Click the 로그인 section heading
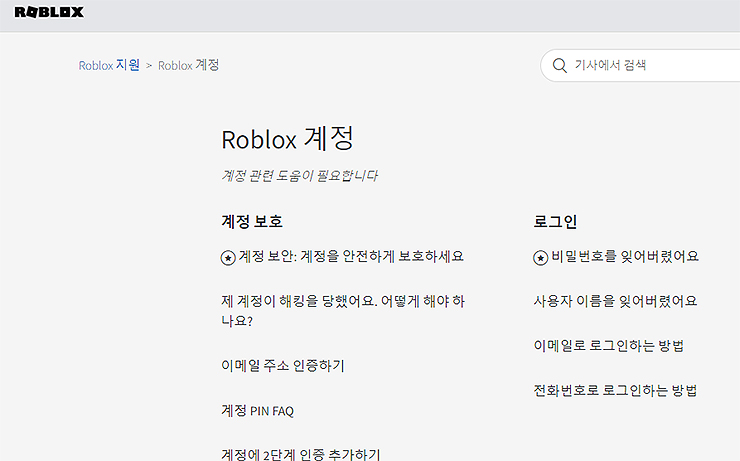This screenshot has height=461, width=740. coord(555,222)
